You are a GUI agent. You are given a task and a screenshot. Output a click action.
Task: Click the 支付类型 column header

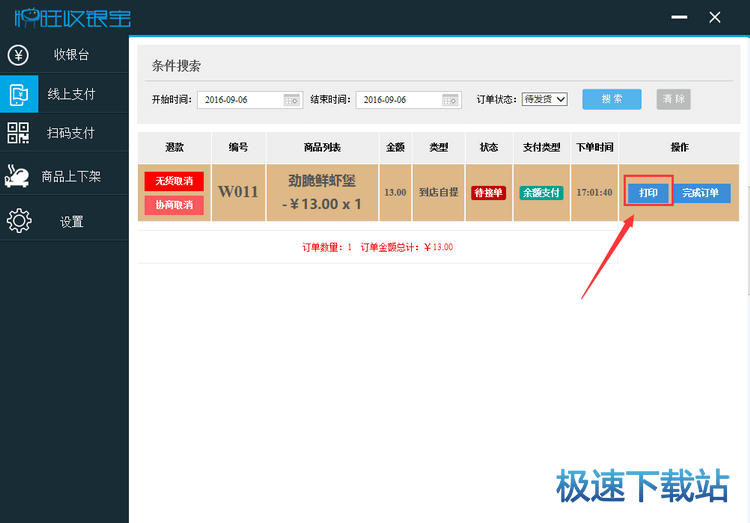click(541, 147)
